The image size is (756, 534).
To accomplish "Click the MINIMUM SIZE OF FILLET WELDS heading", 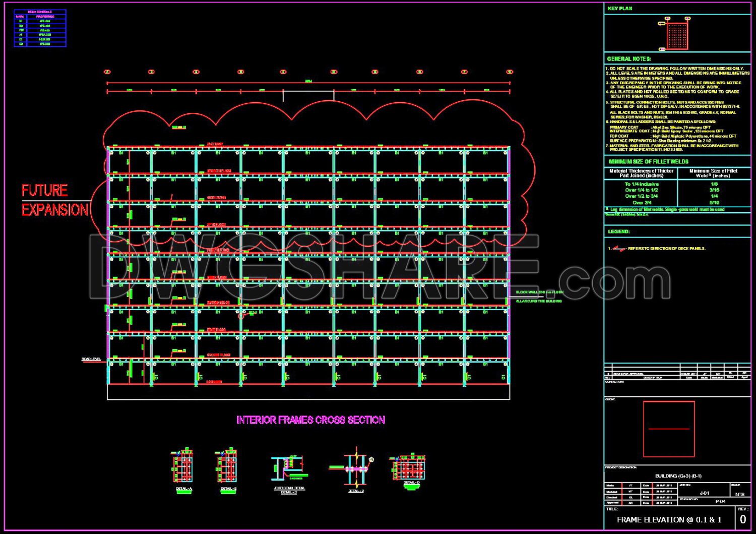I will point(648,161).
